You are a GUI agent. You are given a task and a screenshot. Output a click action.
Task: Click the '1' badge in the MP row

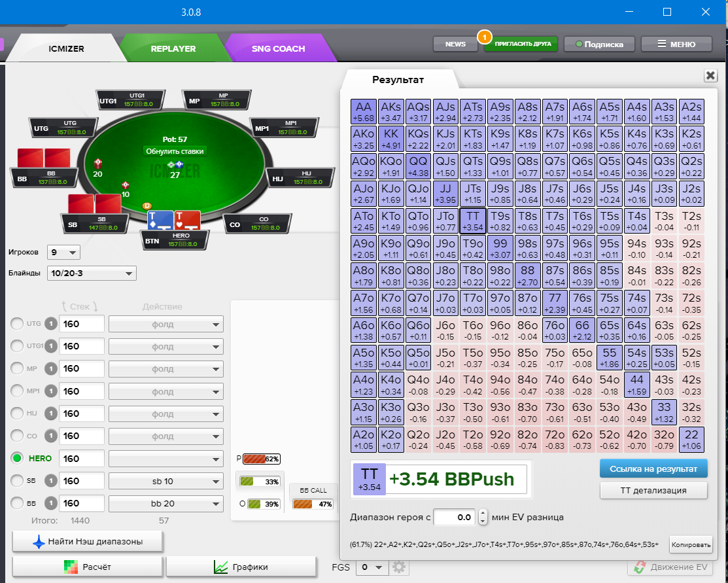51,369
